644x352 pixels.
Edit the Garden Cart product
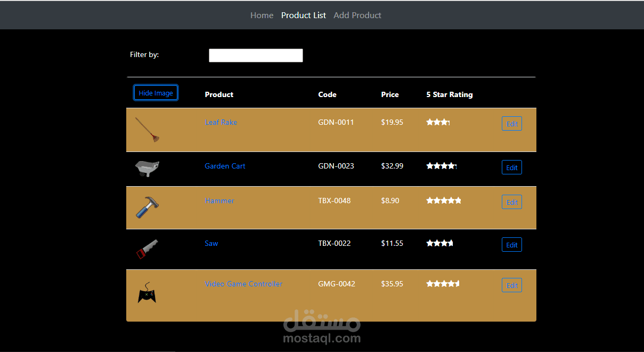tap(512, 167)
